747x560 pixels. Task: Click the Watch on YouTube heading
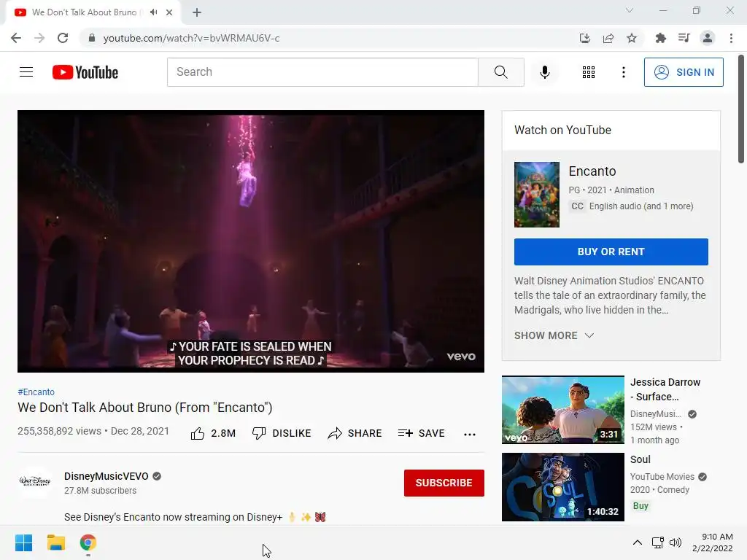point(562,130)
